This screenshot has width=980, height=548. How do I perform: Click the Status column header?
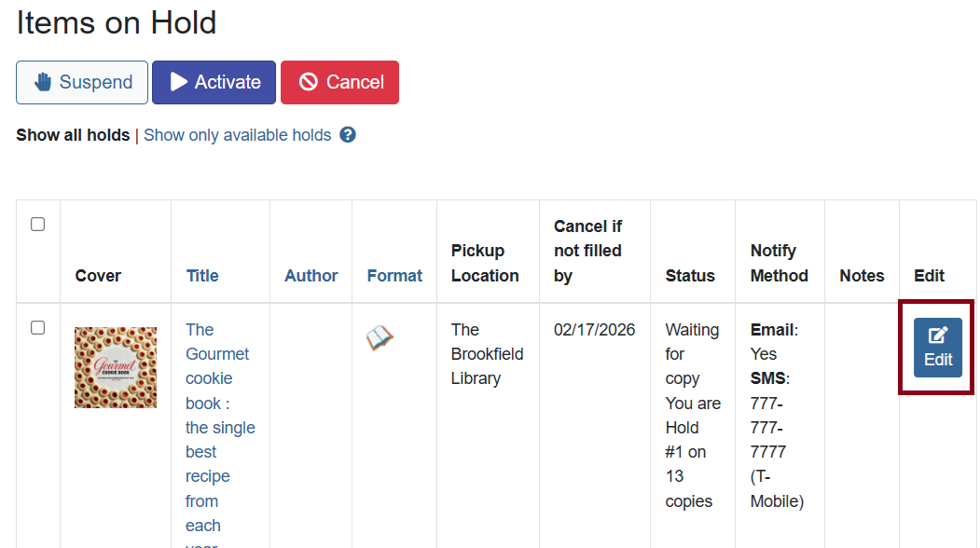pyautogui.click(x=690, y=276)
